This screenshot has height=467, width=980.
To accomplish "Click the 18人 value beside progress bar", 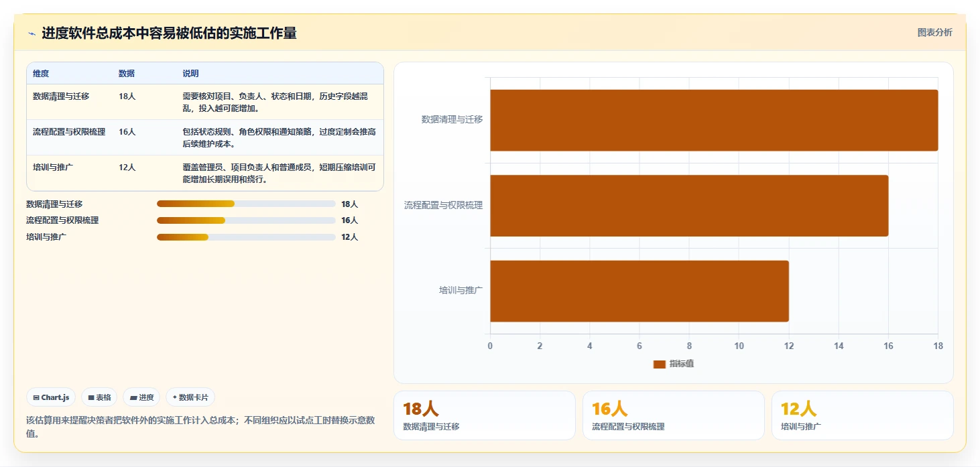I will coord(350,204).
